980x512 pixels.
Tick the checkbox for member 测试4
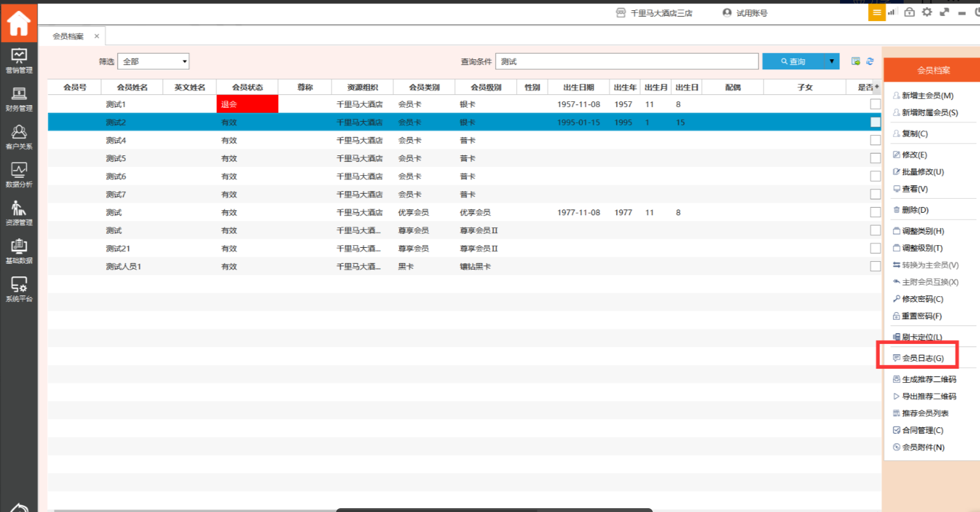[x=875, y=140]
